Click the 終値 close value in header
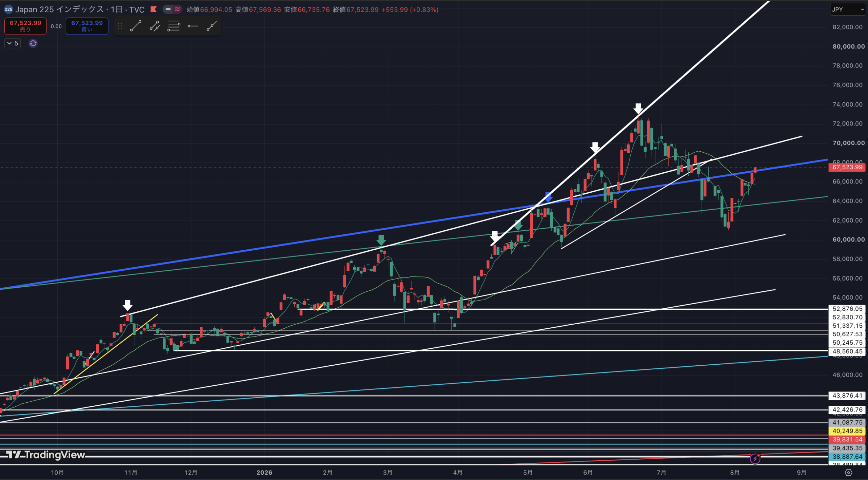The image size is (868, 480). pyautogui.click(x=362, y=9)
